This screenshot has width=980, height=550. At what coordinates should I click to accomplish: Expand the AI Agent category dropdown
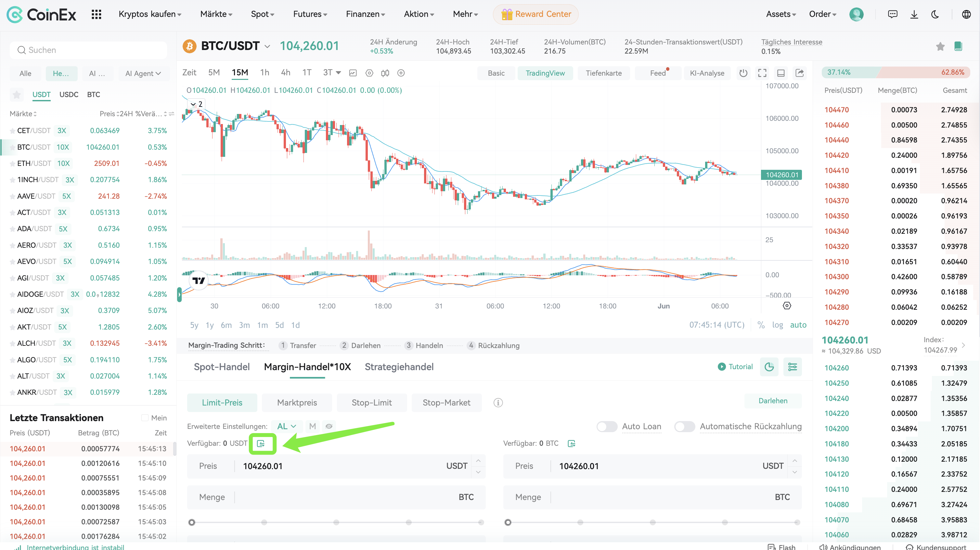click(x=143, y=73)
